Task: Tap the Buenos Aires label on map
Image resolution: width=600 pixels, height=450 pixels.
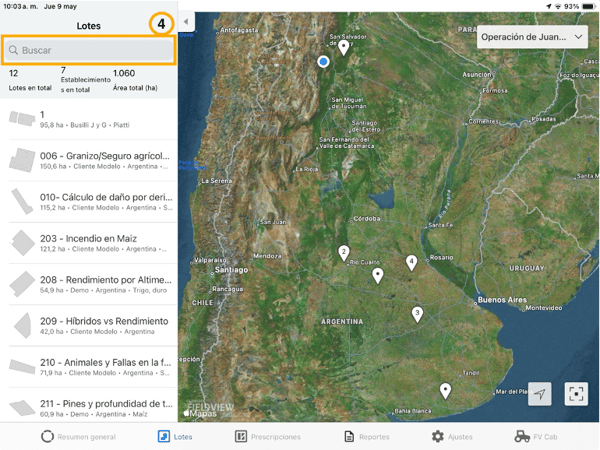Action: (502, 300)
